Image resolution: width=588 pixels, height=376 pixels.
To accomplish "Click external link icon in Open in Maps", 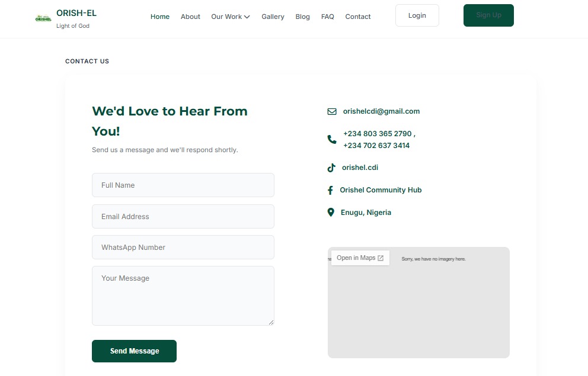I will (x=381, y=258).
